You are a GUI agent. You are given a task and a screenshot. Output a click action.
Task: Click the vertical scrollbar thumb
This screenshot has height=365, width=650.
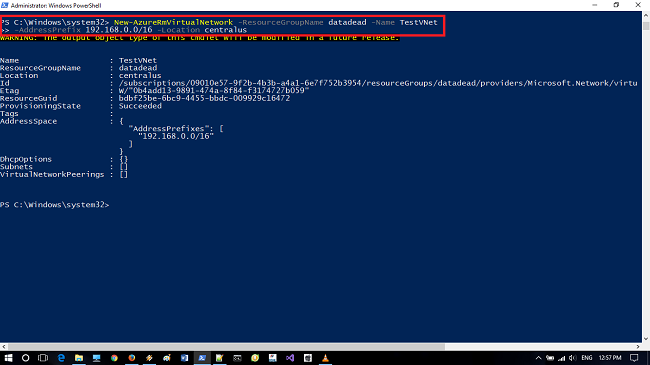click(646, 26)
